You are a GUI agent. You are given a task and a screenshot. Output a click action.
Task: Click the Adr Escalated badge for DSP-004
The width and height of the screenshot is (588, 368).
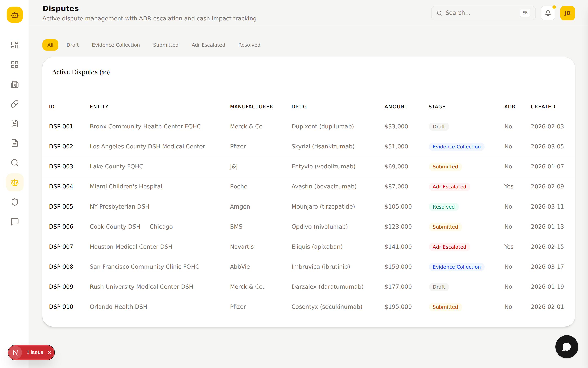(449, 187)
